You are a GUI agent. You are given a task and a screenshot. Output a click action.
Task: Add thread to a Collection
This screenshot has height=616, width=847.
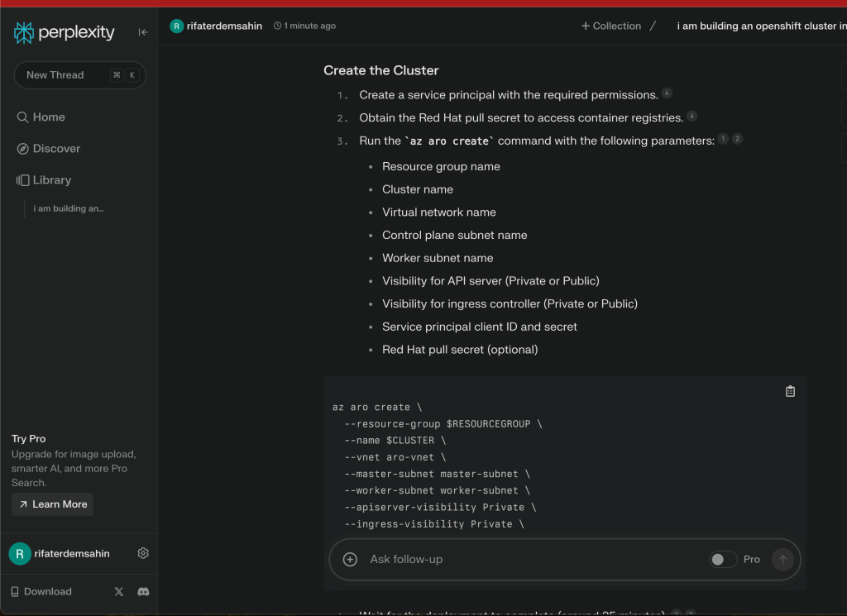click(611, 26)
